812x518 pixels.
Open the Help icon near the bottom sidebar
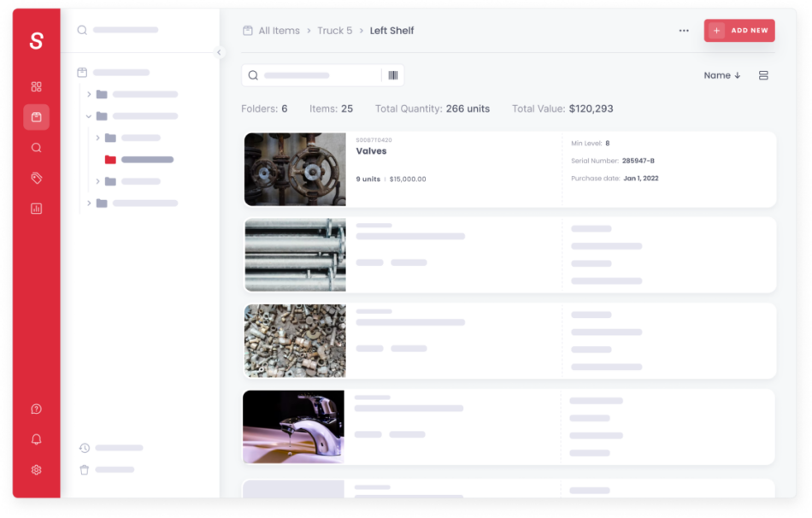(x=36, y=409)
